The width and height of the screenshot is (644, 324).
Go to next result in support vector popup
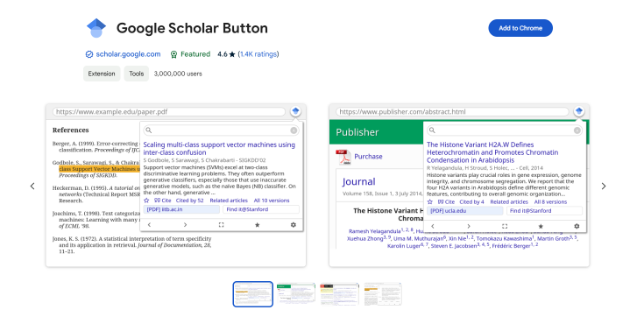[185, 225]
